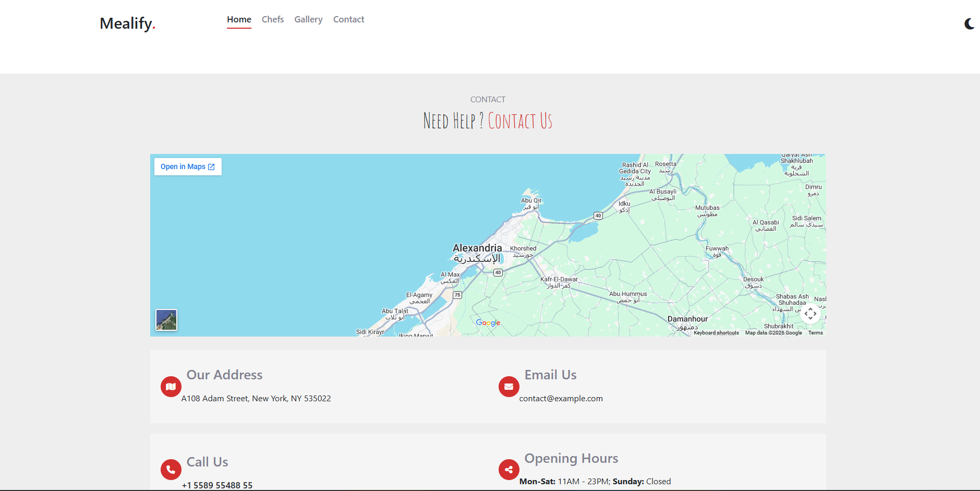
Task: Open the Gallery menu item
Action: pos(308,19)
